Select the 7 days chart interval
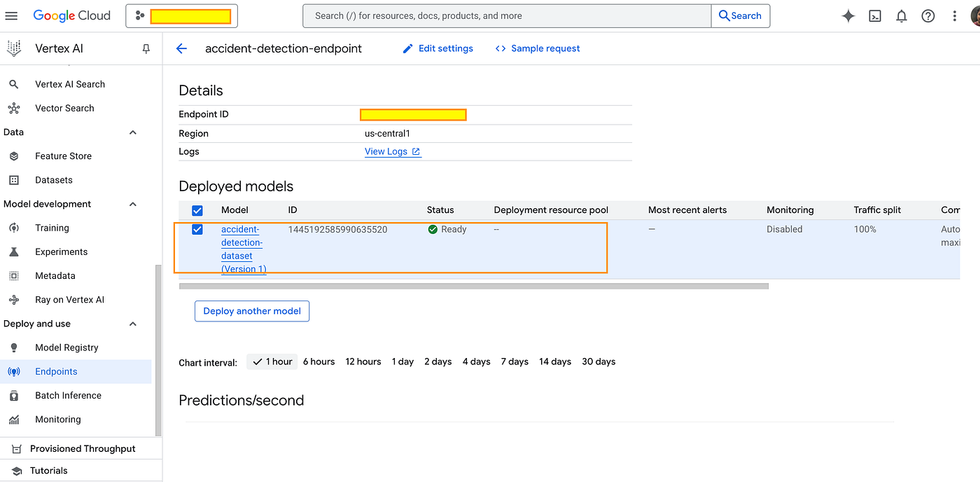980x482 pixels. coord(514,361)
